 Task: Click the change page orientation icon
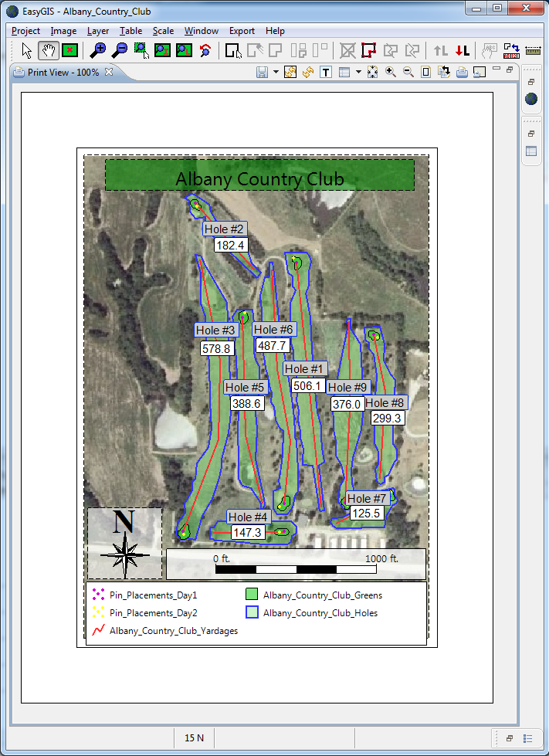click(443, 73)
